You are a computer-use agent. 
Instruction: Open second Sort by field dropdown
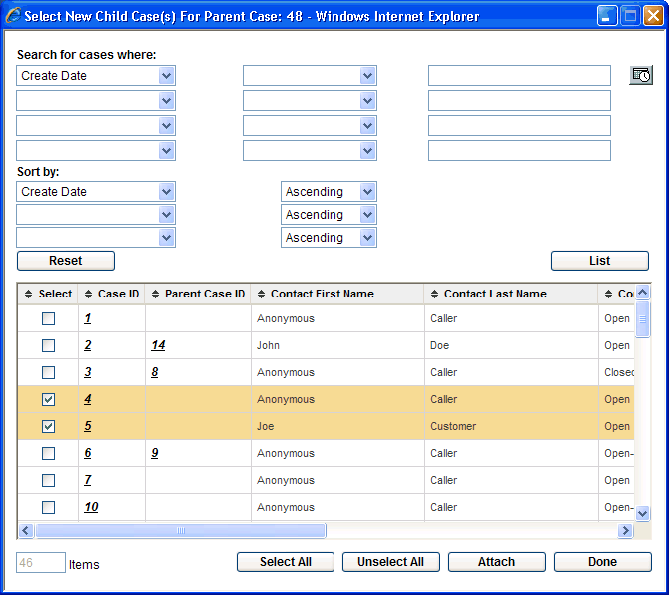tap(96, 215)
